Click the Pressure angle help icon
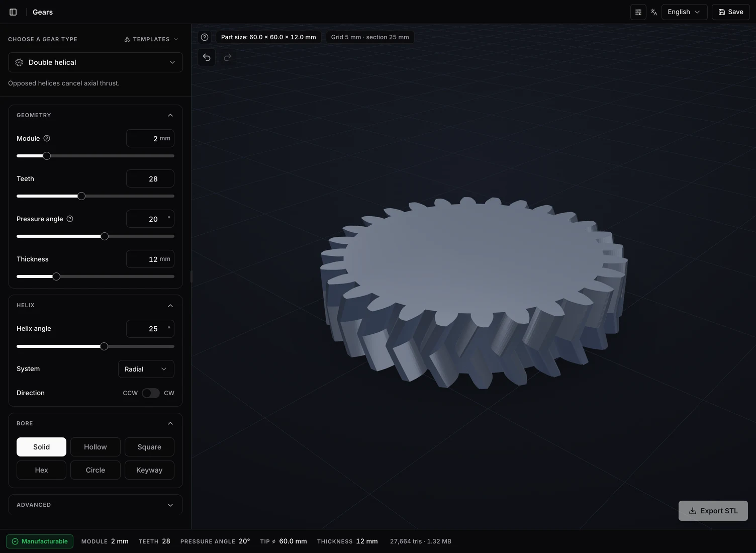The width and height of the screenshot is (756, 553). point(70,219)
